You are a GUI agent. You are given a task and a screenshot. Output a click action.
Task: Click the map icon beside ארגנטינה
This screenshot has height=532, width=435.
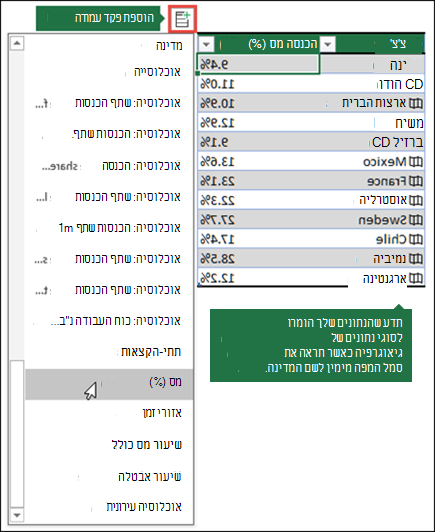tap(416, 279)
